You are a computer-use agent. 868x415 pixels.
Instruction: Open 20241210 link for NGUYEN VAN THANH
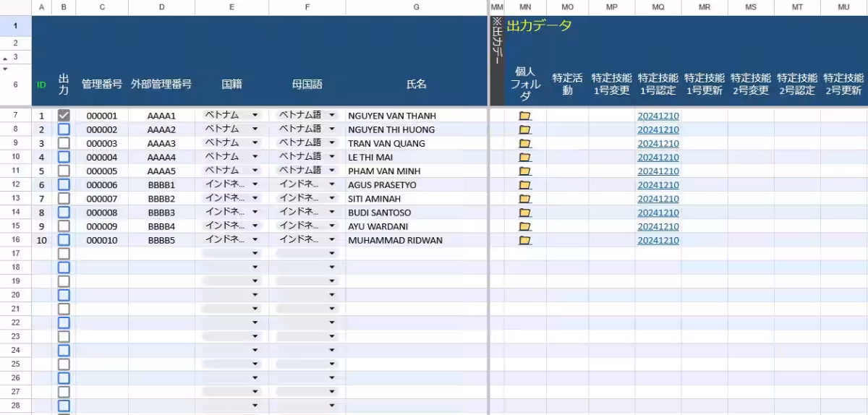tap(658, 116)
